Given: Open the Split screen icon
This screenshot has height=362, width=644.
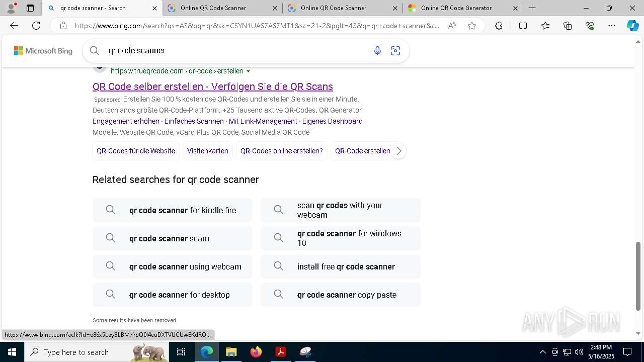Looking at the screenshot, I should coord(523,26).
